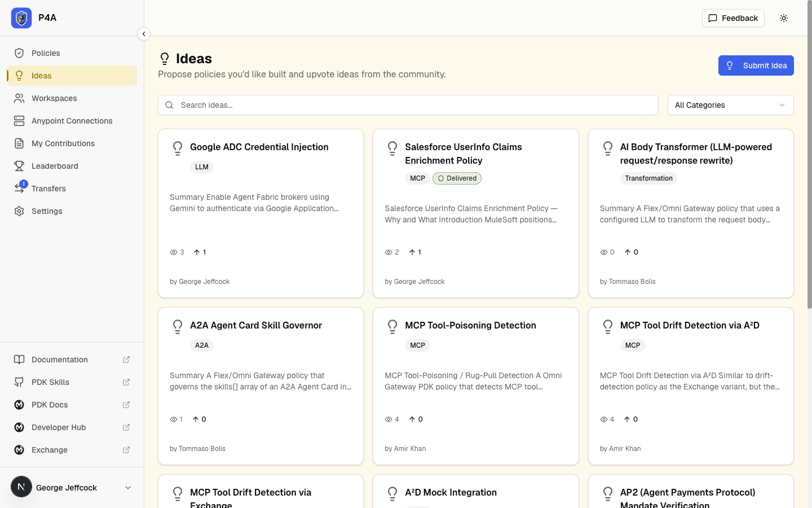This screenshot has width=812, height=508.
Task: Click the A2A category tag
Action: 202,345
